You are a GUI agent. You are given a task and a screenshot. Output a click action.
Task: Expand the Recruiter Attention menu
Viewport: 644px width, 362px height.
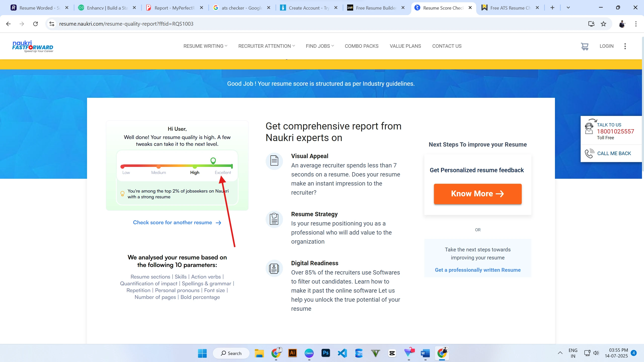[267, 46]
